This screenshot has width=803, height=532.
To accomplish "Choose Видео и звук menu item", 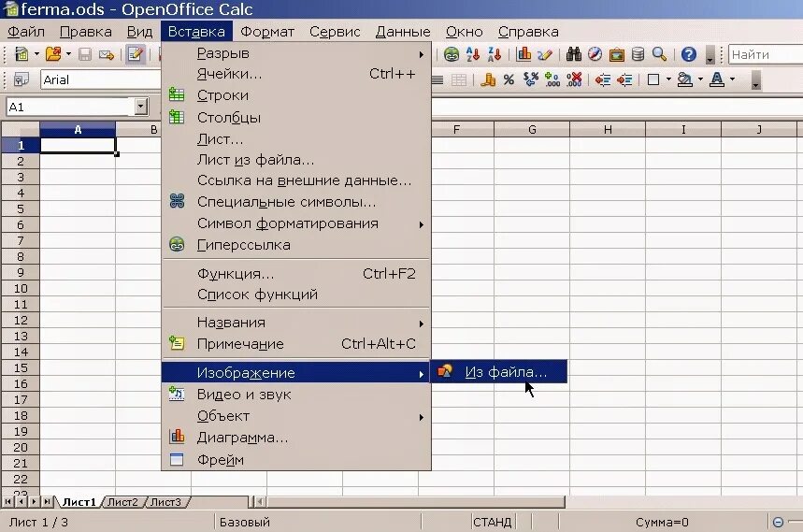I will point(296,395).
